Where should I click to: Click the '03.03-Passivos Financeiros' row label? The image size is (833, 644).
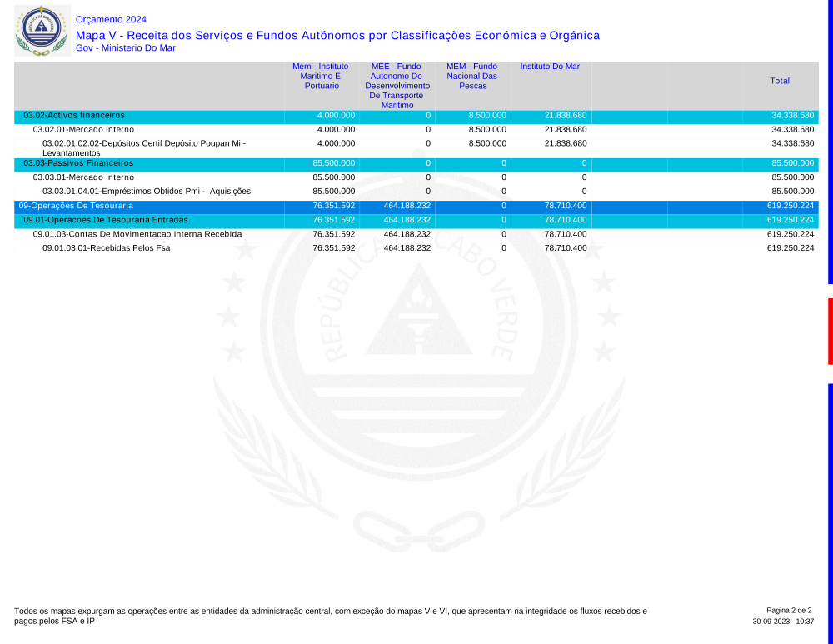[x=78, y=163]
